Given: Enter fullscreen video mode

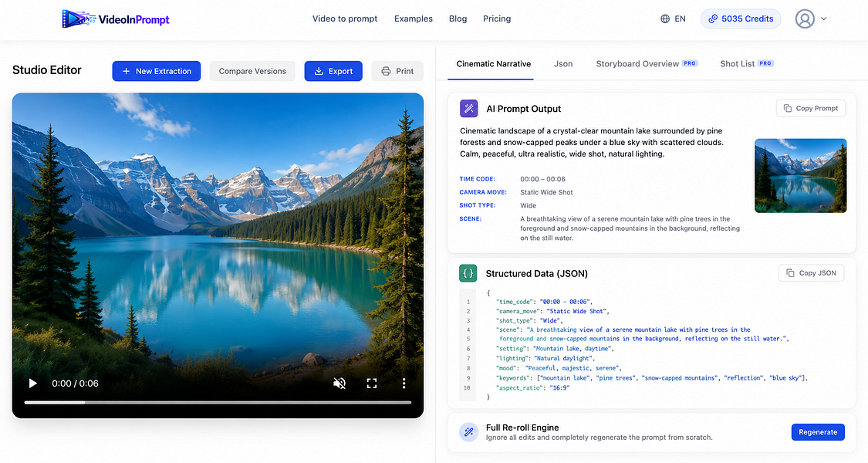Looking at the screenshot, I should (371, 384).
